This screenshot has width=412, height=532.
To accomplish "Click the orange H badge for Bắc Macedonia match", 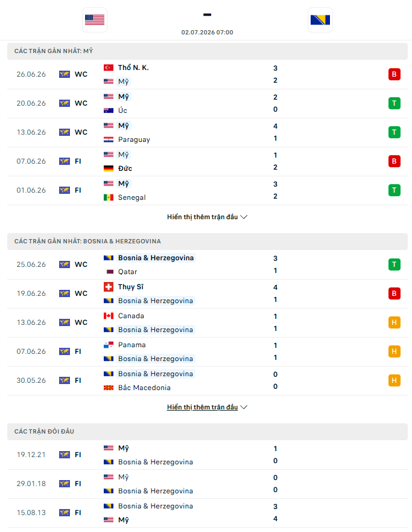I will 394,380.
